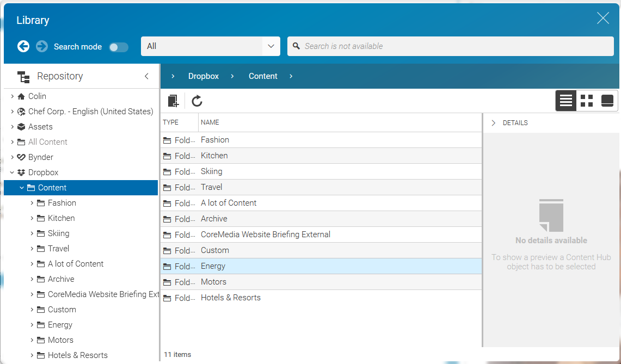Switch to card detail view

[x=606, y=101]
